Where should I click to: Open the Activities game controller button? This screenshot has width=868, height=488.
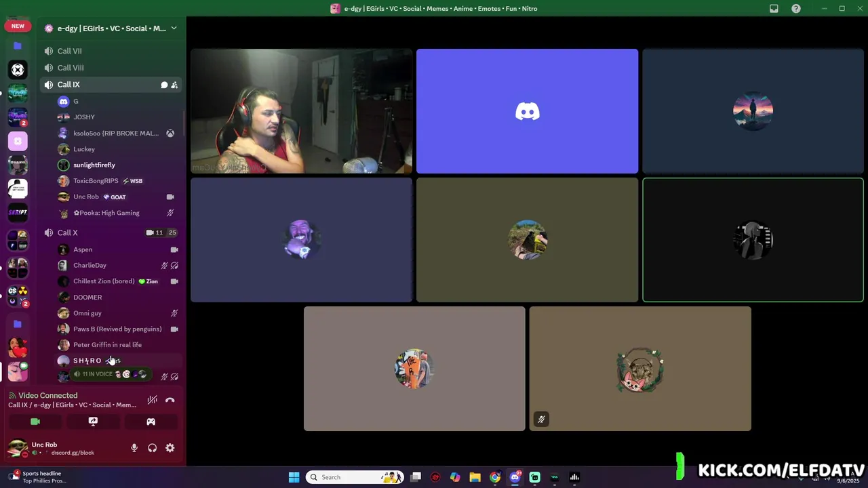pos(151,422)
